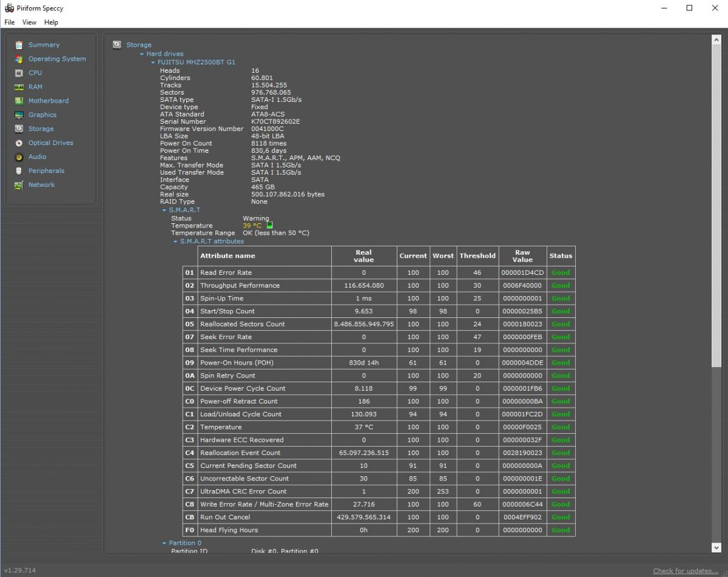Click the Firmware Version Number 0041000C value

(268, 129)
